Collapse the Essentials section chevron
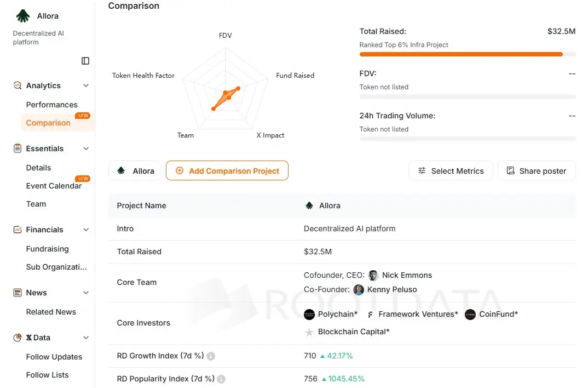The width and height of the screenshot is (588, 388). (x=86, y=149)
